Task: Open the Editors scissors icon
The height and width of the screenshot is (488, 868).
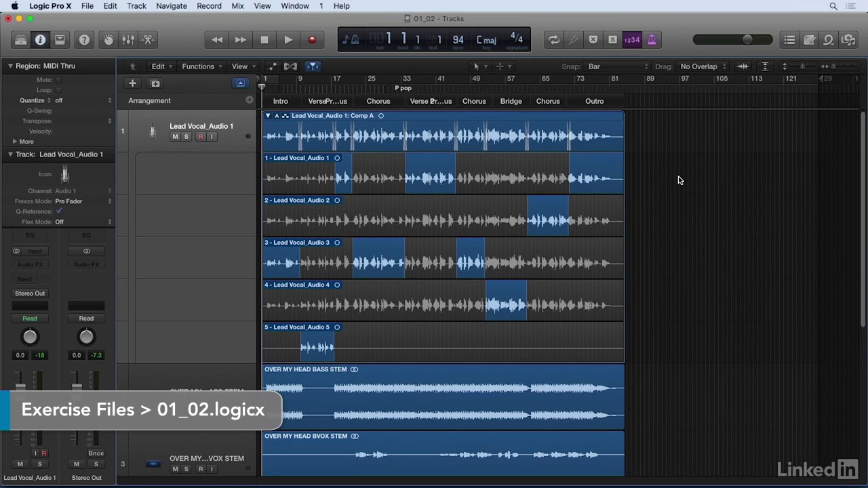Action: point(148,40)
